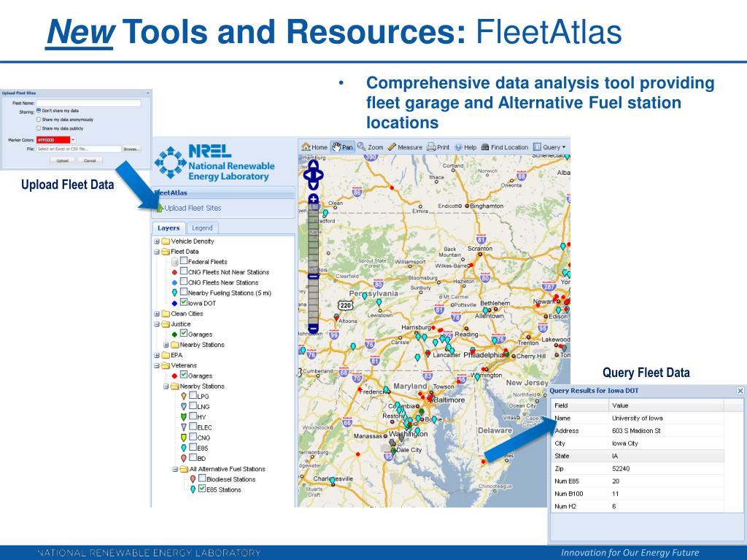Select the Pan hand tool
The width and height of the screenshot is (747, 560).
(x=343, y=147)
